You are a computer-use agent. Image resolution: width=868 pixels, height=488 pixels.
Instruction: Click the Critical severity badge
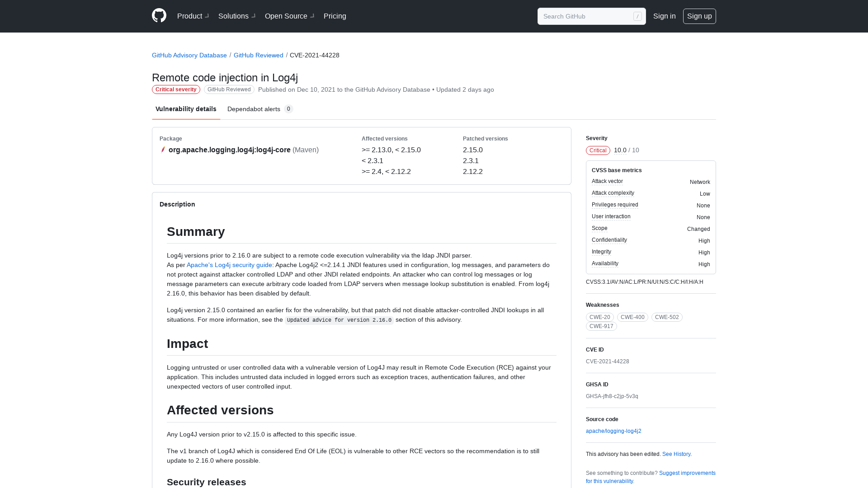176,89
